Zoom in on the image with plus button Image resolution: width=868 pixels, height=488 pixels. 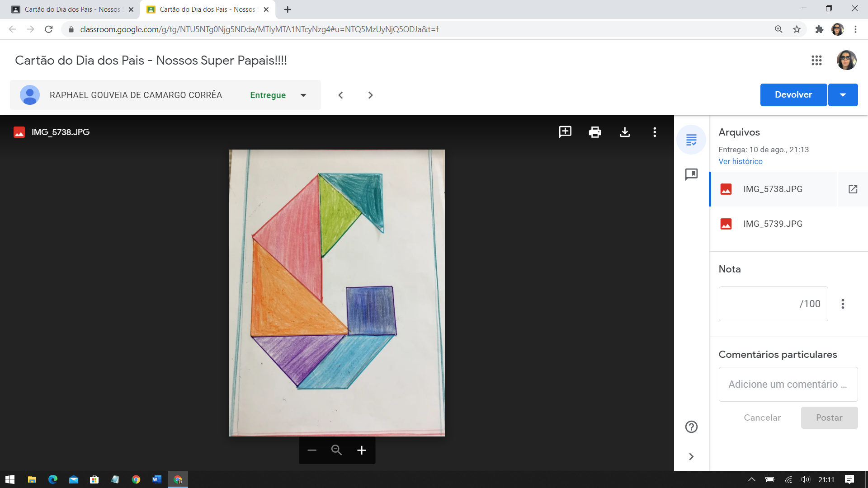362,450
